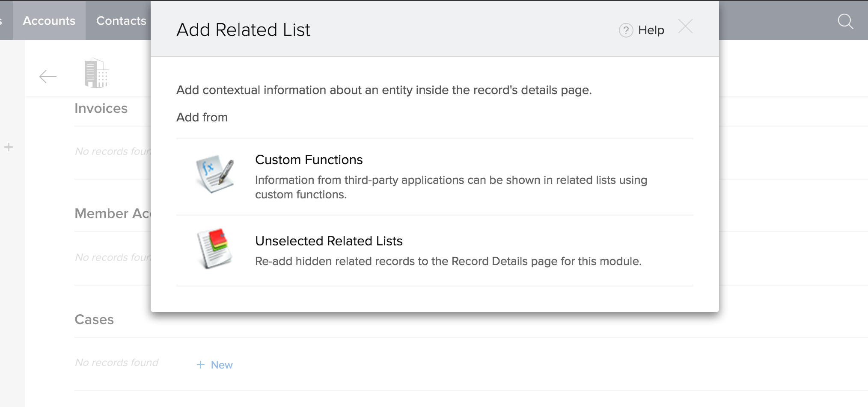Click the plus icon in left sidebar
Viewport: 868px width, 407px height.
[x=9, y=147]
